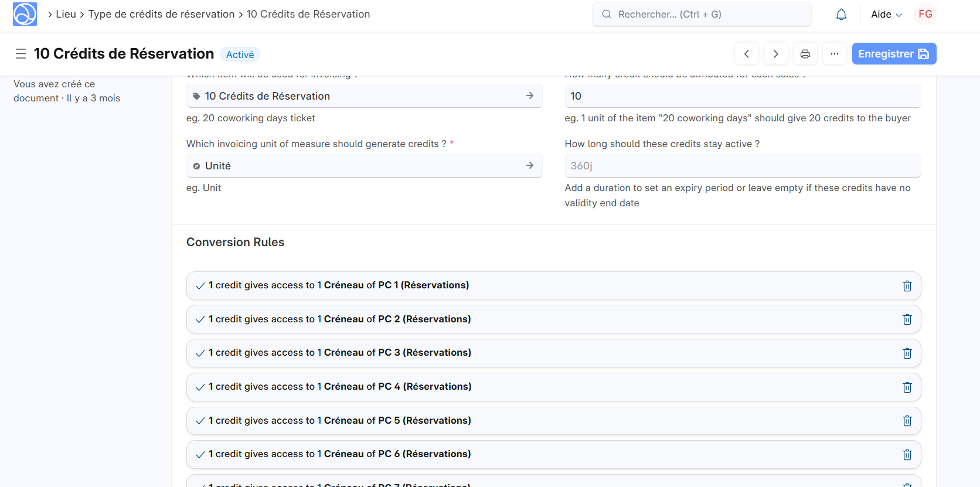
Task: Toggle the sidebar hamburger menu
Action: (x=21, y=54)
